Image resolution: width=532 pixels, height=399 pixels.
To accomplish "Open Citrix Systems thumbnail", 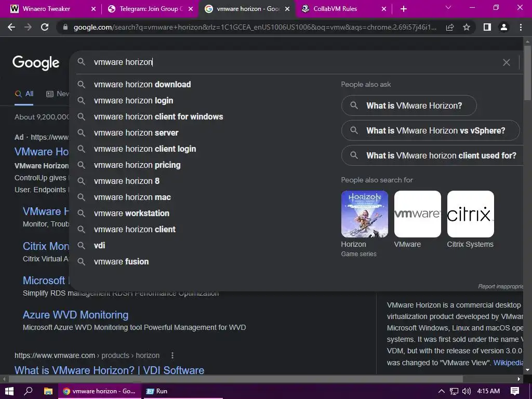I will coord(470,214).
